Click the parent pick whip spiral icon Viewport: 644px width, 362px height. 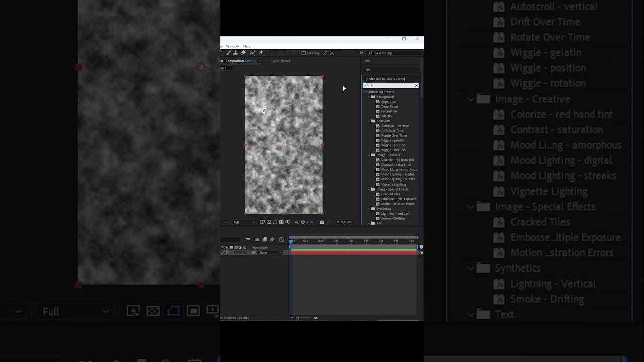(x=254, y=252)
